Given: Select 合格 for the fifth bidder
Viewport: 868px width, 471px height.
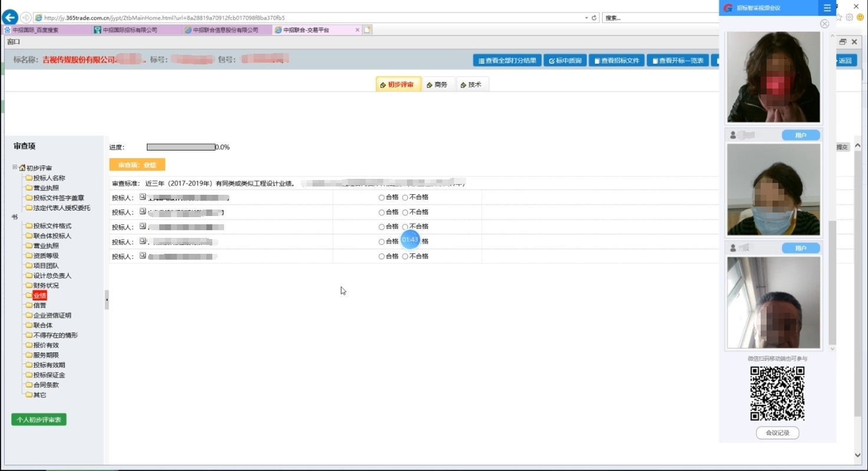Looking at the screenshot, I should click(382, 257).
